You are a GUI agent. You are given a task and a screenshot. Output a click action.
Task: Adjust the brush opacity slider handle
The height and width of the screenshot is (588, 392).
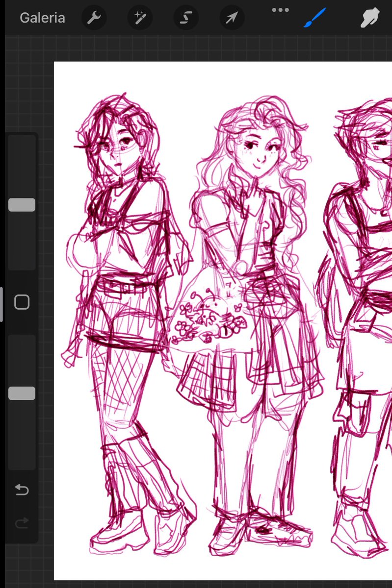[x=22, y=393]
